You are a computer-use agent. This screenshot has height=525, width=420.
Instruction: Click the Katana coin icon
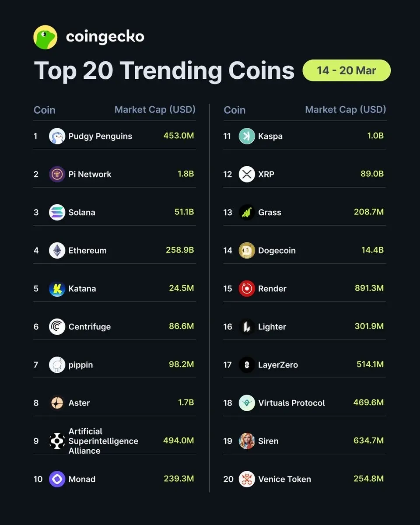57,288
